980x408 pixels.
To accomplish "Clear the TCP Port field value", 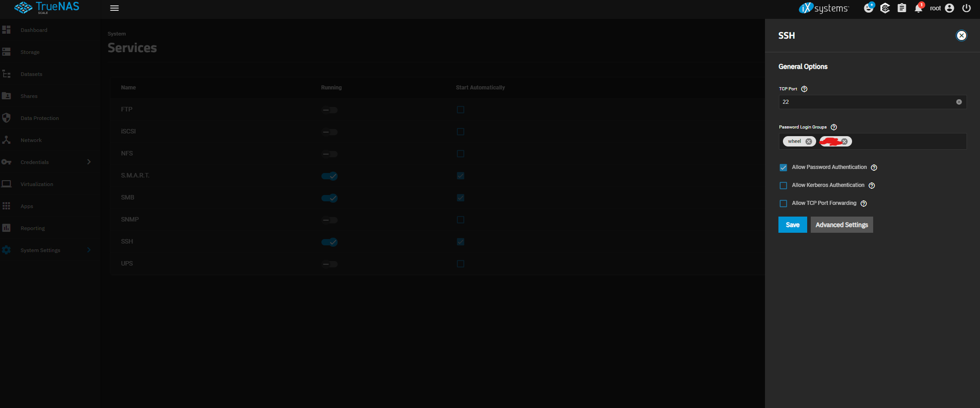I will click(x=959, y=102).
